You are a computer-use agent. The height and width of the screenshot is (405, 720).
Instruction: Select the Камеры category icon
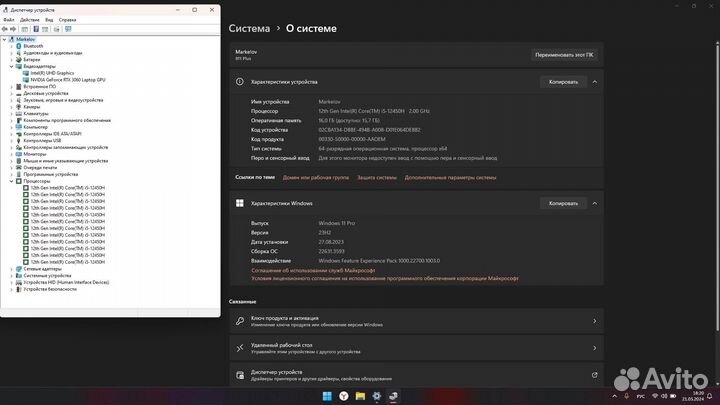coord(19,107)
